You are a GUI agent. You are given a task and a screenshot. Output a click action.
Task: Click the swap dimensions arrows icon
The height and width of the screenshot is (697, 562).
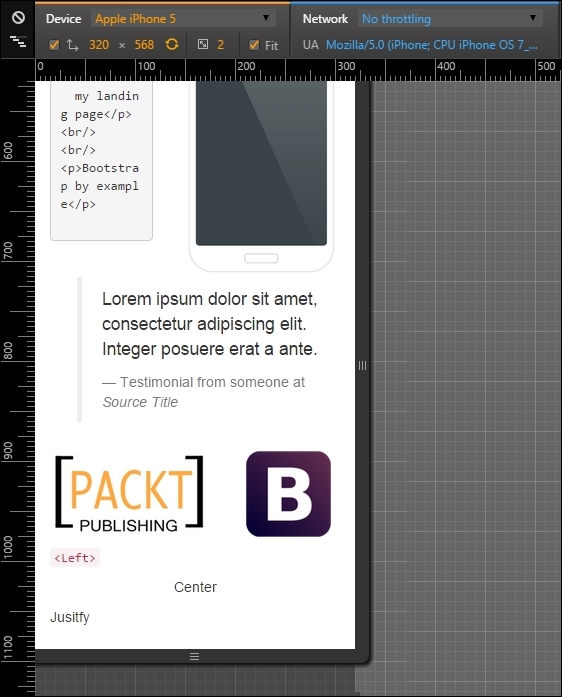click(72, 45)
